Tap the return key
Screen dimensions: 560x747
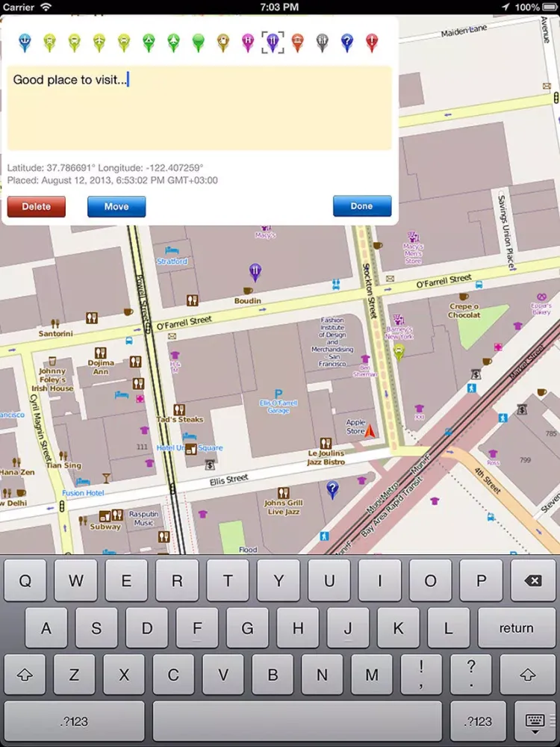click(x=516, y=628)
